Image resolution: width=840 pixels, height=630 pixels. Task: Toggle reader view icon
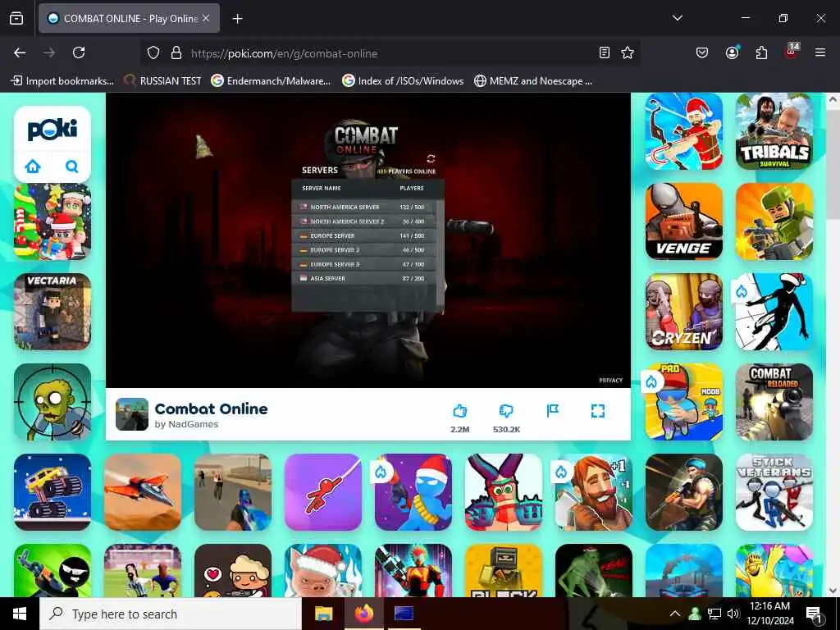click(605, 52)
